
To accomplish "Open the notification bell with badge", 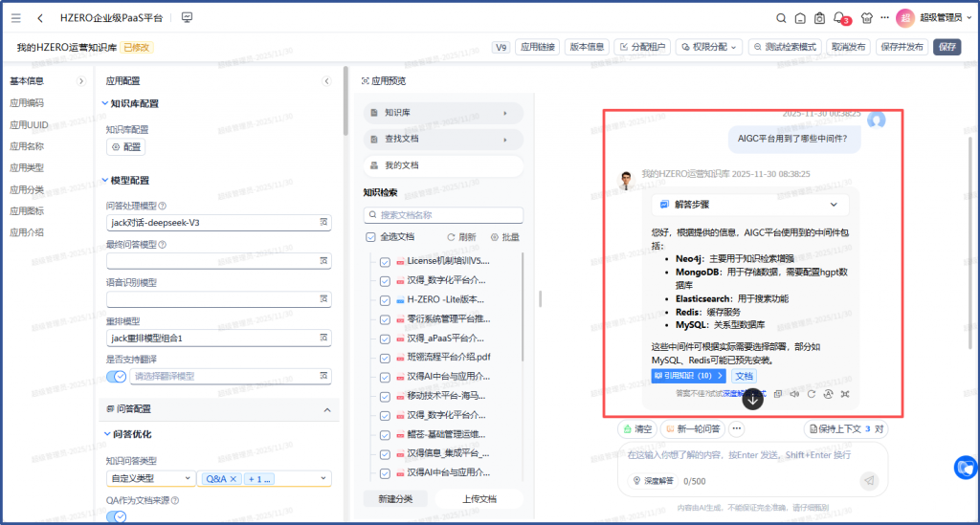I will pos(839,18).
